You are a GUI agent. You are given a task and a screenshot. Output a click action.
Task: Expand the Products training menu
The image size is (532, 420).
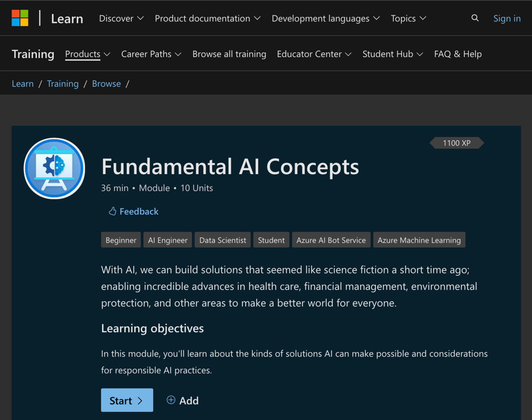tap(88, 54)
